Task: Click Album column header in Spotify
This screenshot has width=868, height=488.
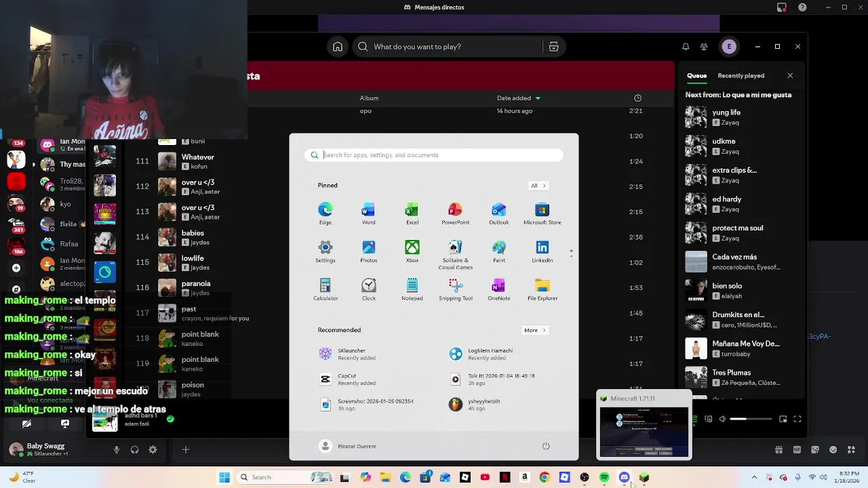Action: (x=369, y=98)
